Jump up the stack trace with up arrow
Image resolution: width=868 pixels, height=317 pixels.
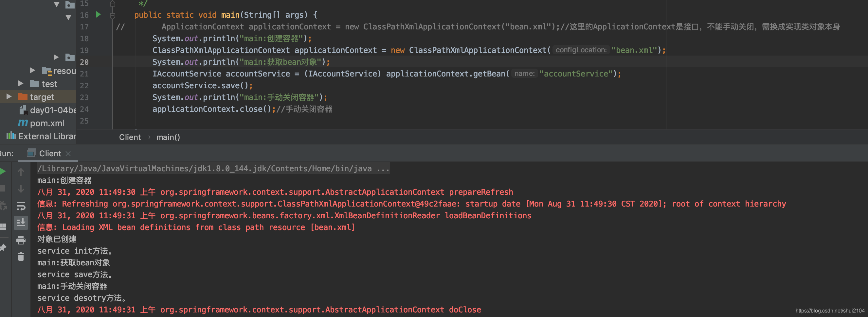[x=21, y=172]
